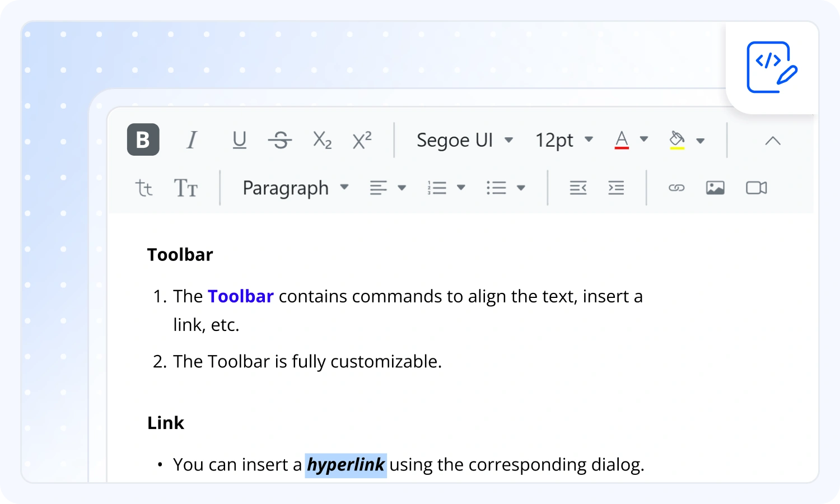Viewport: 840px width, 504px height.
Task: Toggle Underline formatting
Action: [240, 139]
